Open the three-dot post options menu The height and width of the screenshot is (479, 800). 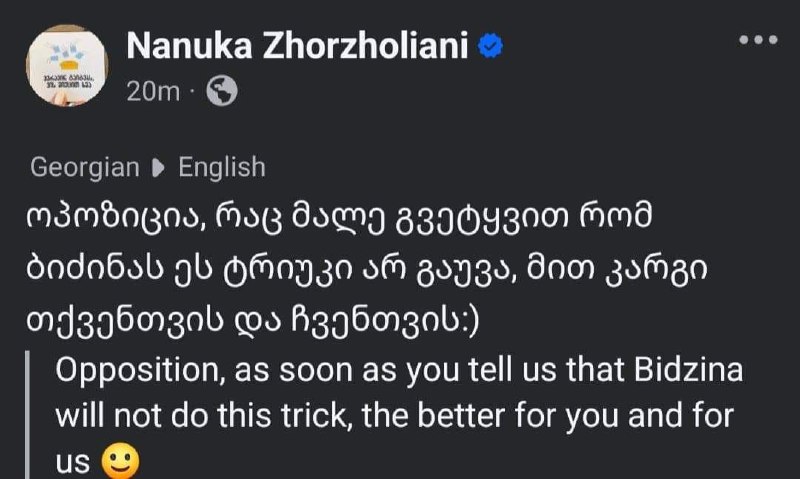[x=758, y=40]
